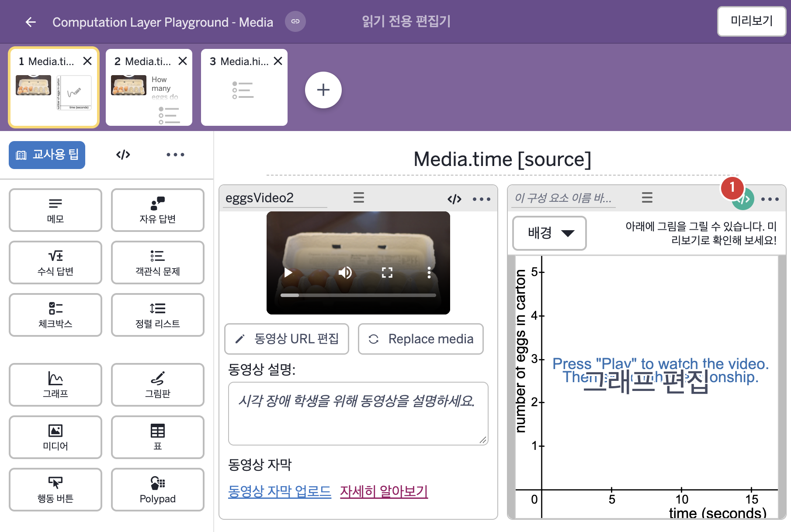Click 동영상 URL 편집 button
This screenshot has width=791, height=532.
tap(287, 339)
